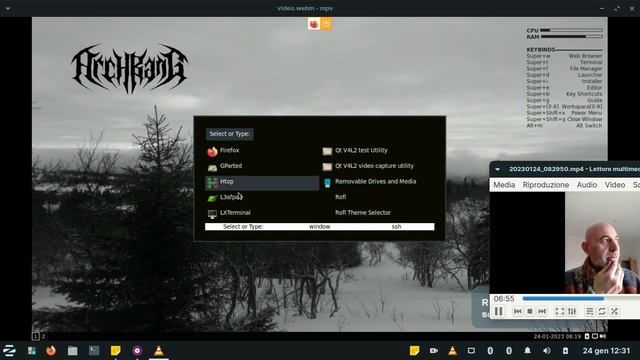Screen dimensions: 640x360
Task: Click the Select or Type prompt field
Action: (229, 134)
